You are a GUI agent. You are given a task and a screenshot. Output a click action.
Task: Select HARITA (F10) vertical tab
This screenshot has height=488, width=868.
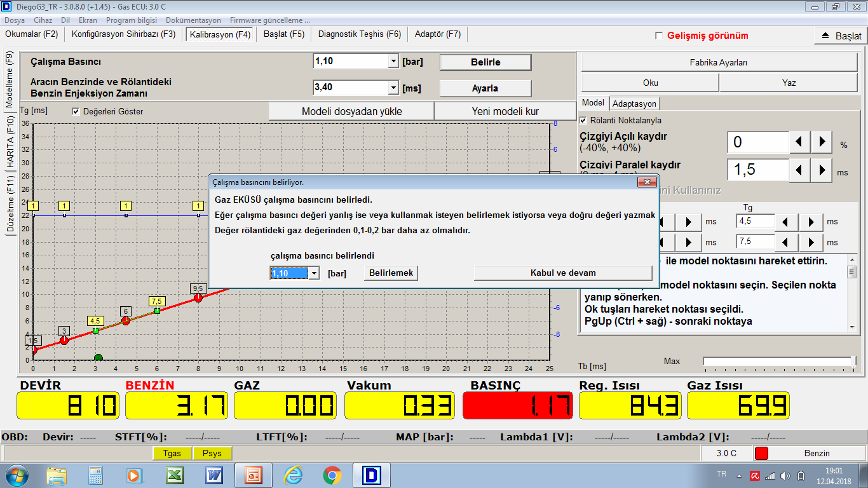pyautogui.click(x=10, y=142)
